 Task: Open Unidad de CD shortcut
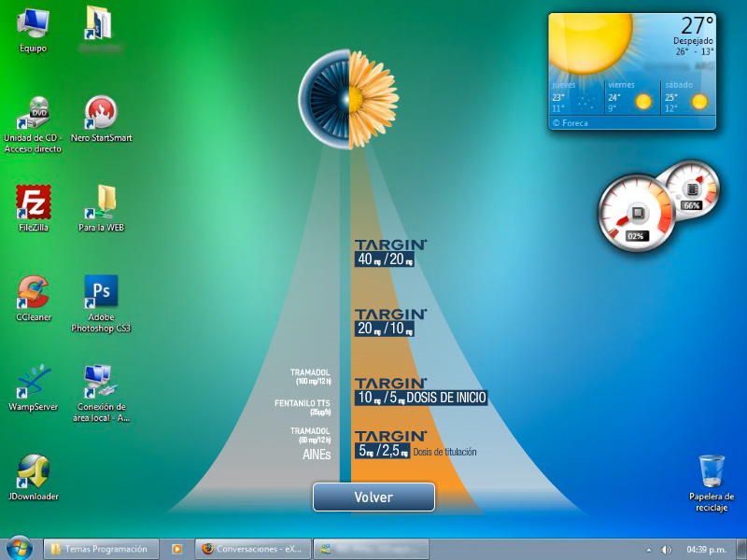pos(34,113)
